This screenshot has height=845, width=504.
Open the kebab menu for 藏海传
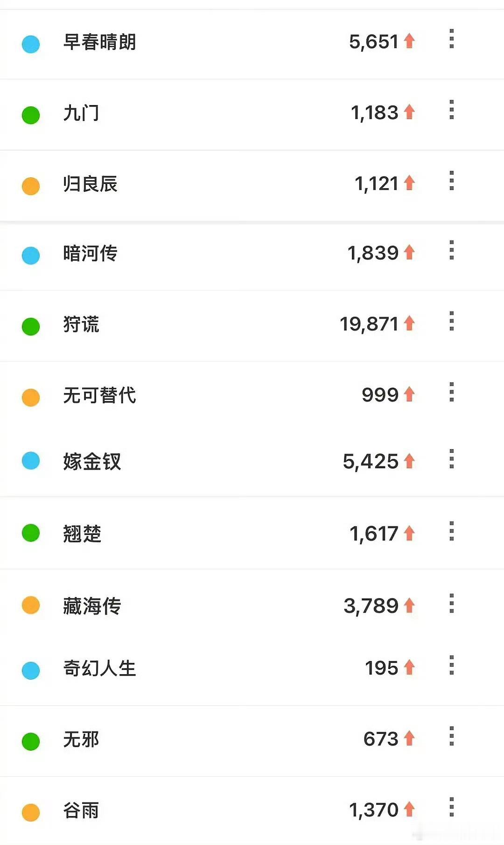point(451,604)
